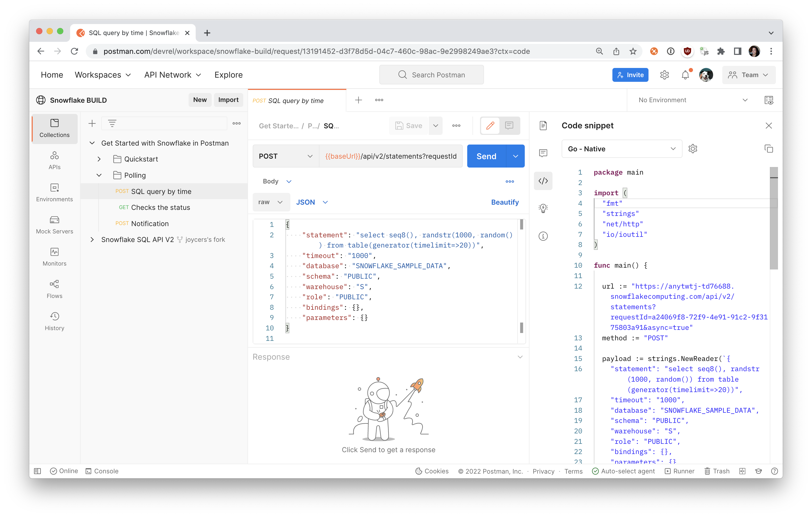Open code generation settings gear
The image size is (812, 517).
693,149
